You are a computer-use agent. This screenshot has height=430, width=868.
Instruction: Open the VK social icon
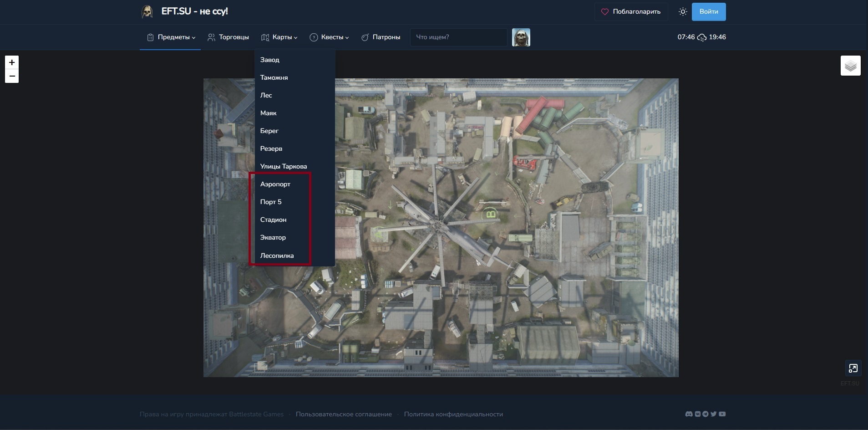[x=697, y=414]
